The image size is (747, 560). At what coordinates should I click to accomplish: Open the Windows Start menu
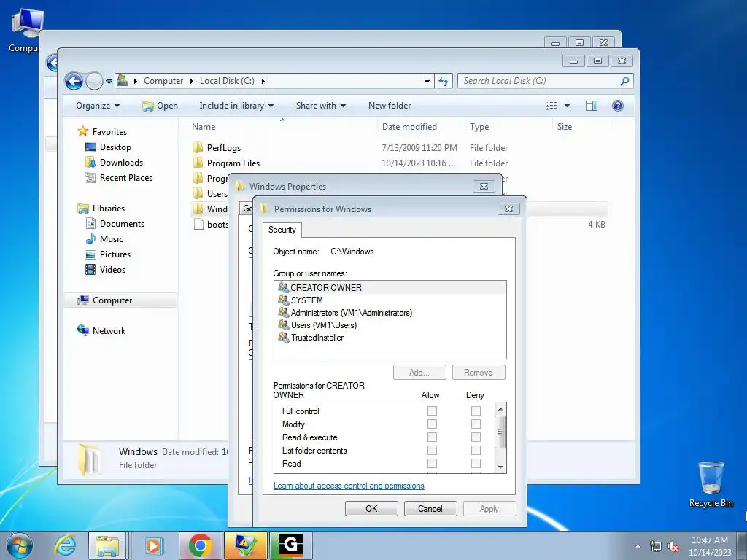coord(20,545)
